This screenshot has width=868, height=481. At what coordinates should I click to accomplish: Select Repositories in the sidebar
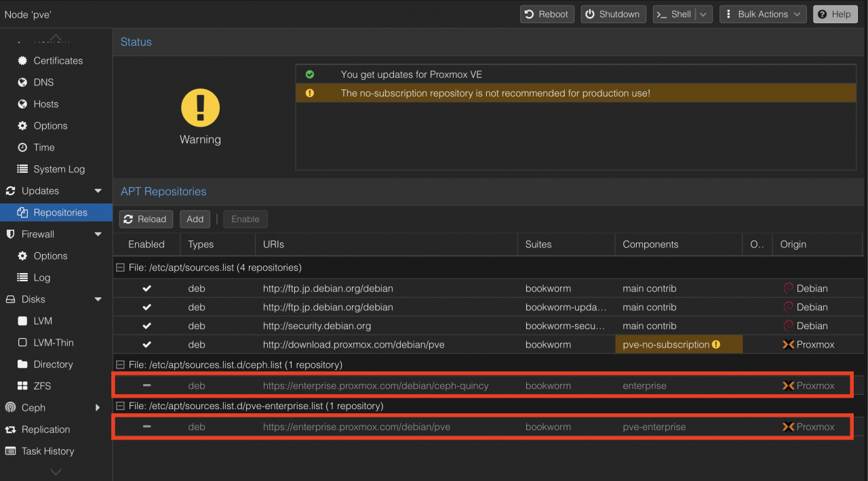56,212
